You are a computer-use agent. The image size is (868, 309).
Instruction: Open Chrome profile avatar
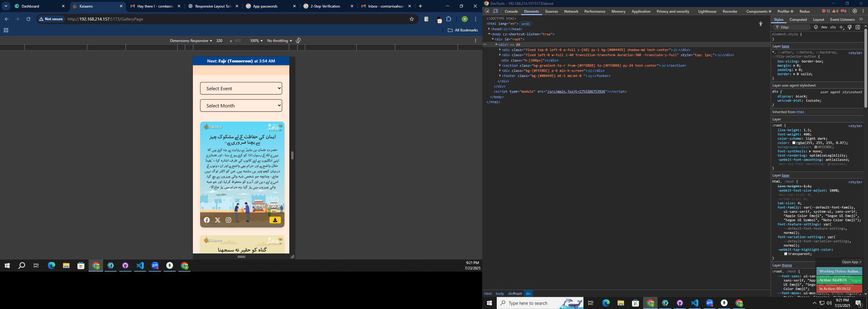(464, 19)
